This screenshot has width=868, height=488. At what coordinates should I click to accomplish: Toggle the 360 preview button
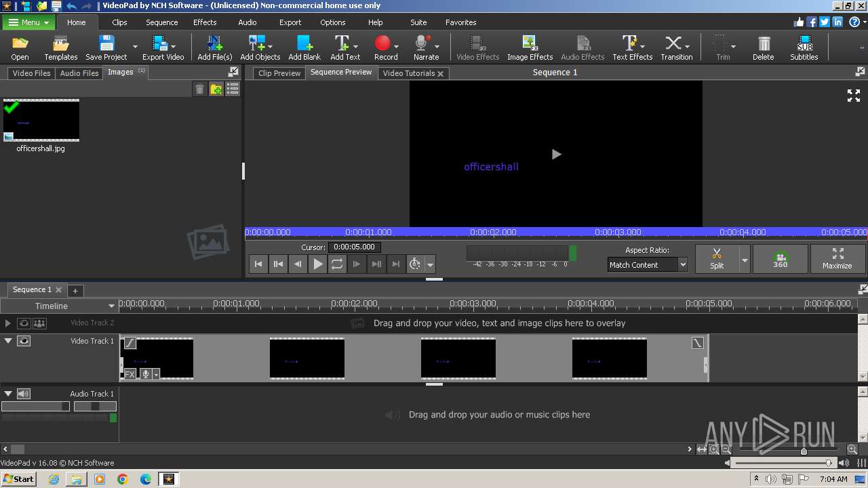(780, 259)
